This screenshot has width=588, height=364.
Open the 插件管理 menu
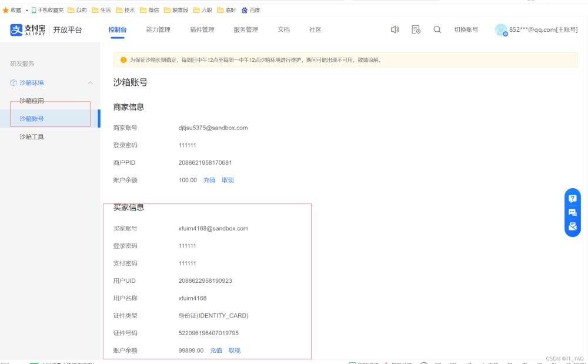click(x=202, y=29)
